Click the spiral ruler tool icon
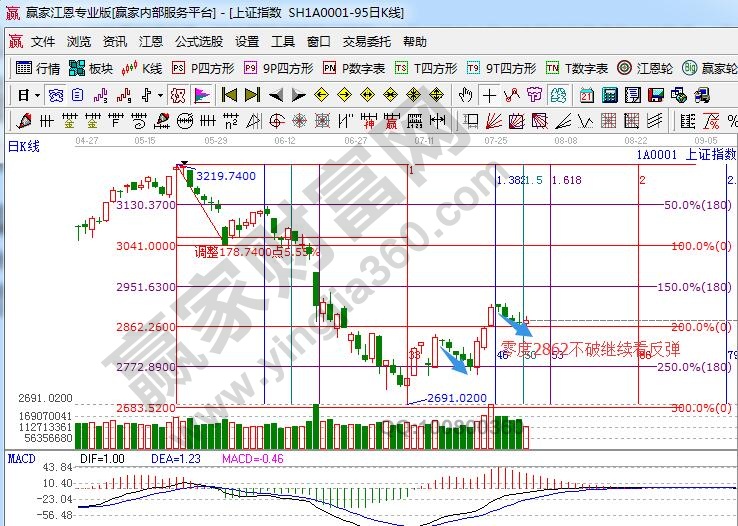 click(x=138, y=121)
